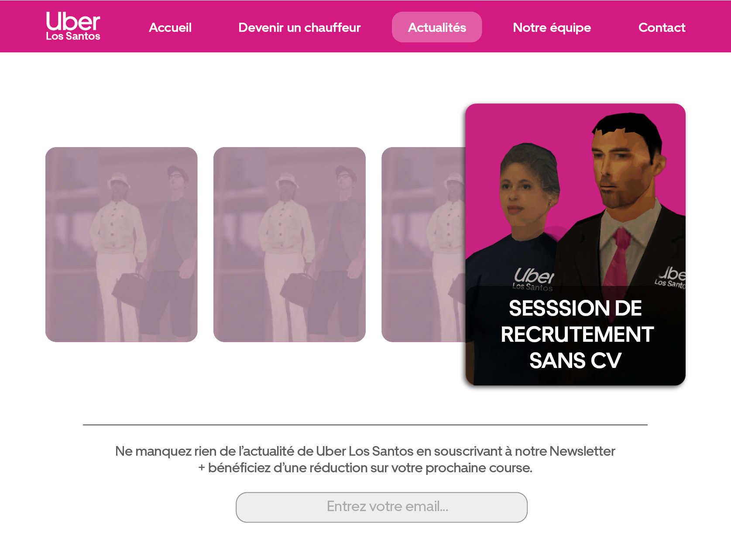Viewport: 731px width, 560px height.
Task: Open the Accueil page
Action: pyautogui.click(x=170, y=27)
